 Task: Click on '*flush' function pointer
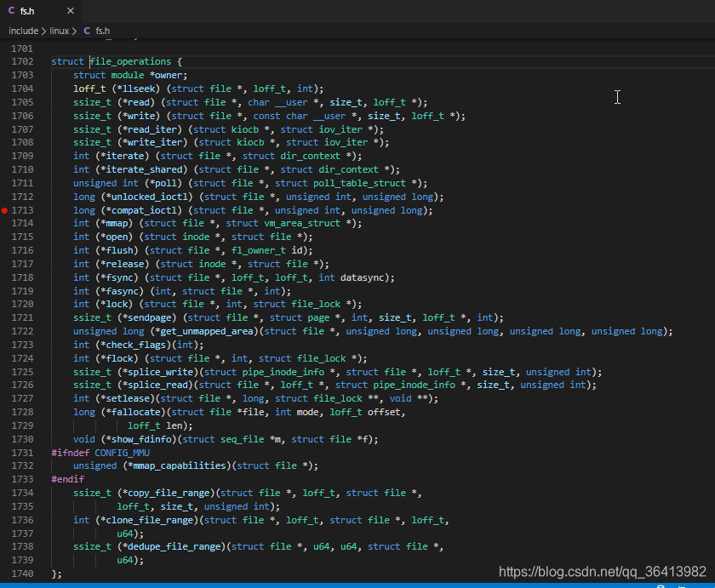[117, 251]
